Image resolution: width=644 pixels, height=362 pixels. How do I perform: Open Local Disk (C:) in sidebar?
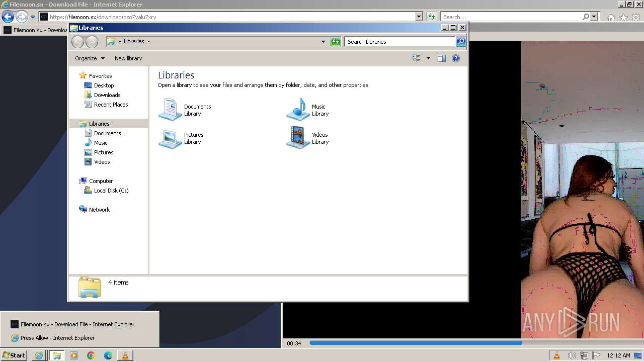(111, 191)
